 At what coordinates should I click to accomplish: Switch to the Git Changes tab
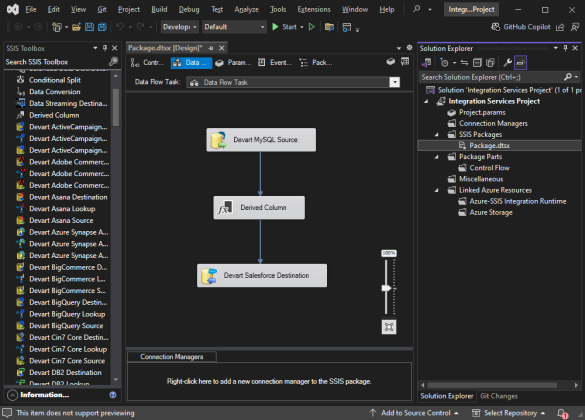click(499, 396)
